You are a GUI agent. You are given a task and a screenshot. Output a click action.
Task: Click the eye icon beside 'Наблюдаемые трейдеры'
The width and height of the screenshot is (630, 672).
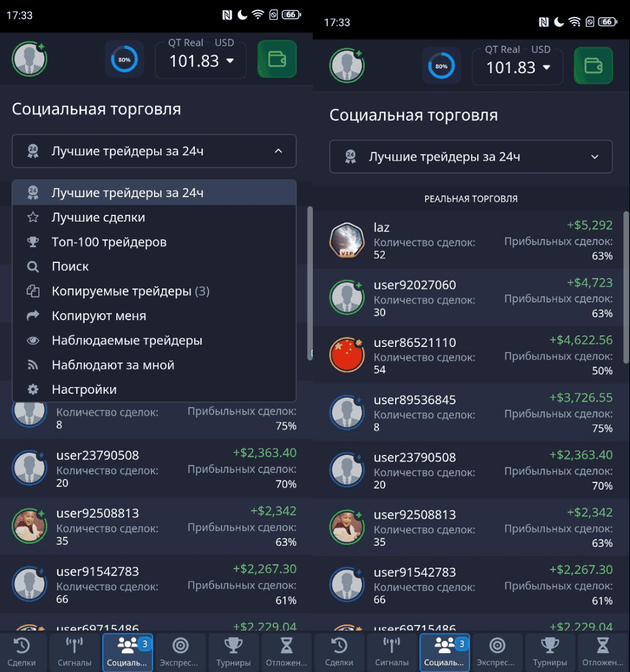click(33, 340)
